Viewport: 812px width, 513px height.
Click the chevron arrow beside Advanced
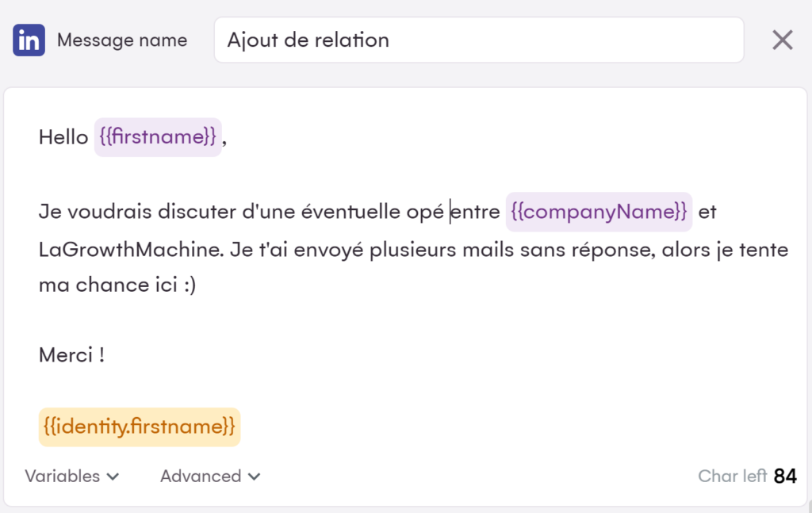point(254,477)
